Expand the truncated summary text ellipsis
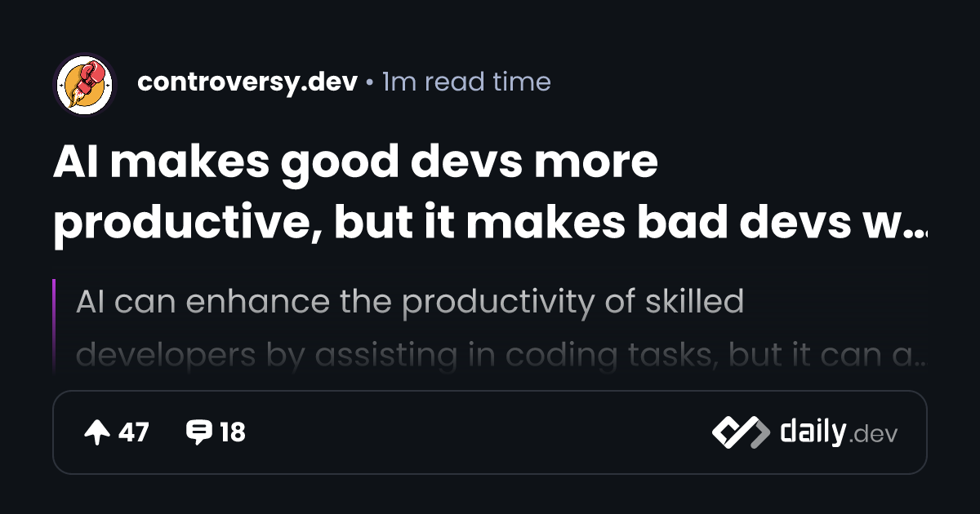This screenshot has width=980, height=514. [x=921, y=357]
